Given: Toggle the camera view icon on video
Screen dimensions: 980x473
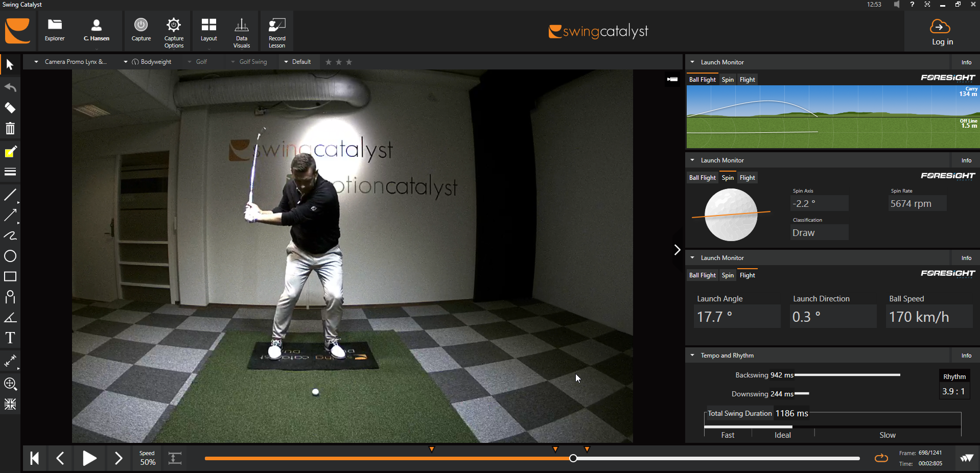Looking at the screenshot, I should pyautogui.click(x=672, y=79).
